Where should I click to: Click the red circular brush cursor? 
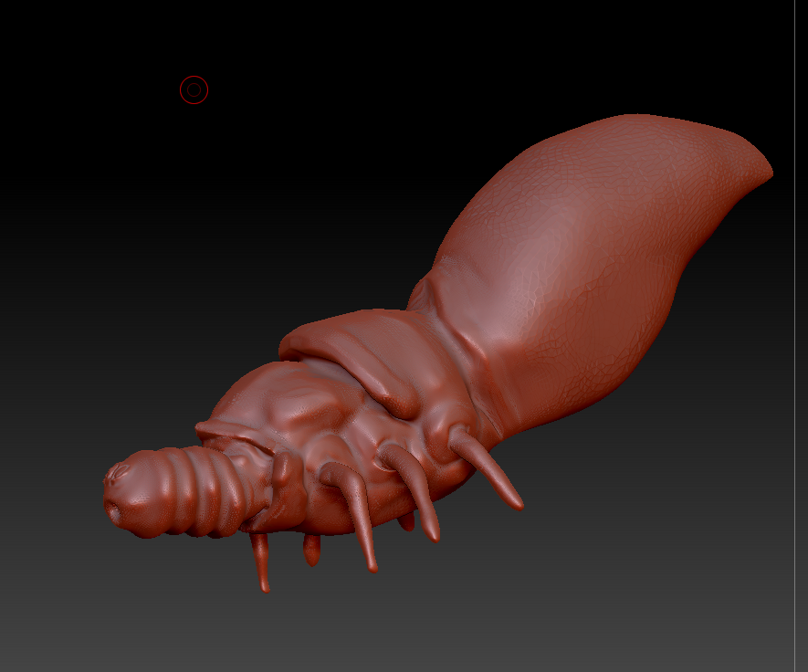point(194,90)
